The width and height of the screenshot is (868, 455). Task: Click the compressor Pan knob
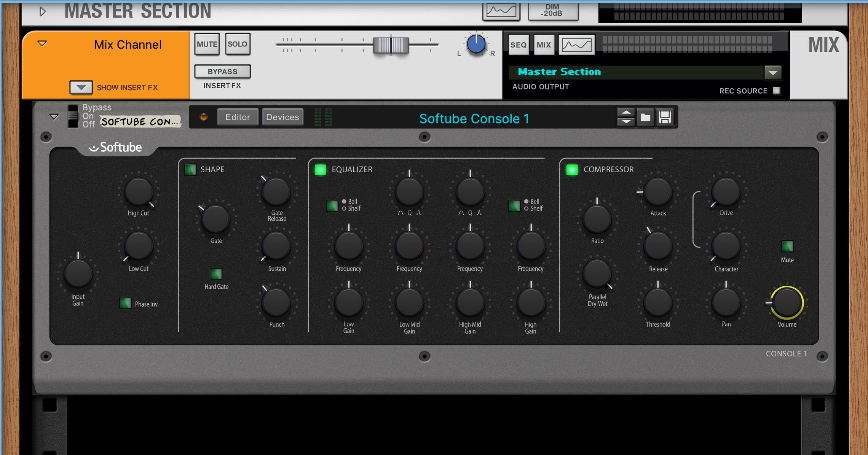click(x=726, y=302)
